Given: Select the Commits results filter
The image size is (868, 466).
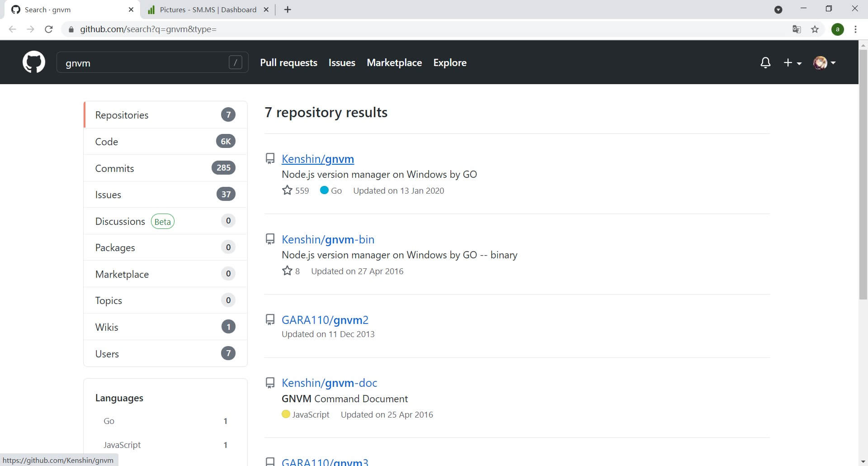Looking at the screenshot, I should [165, 168].
